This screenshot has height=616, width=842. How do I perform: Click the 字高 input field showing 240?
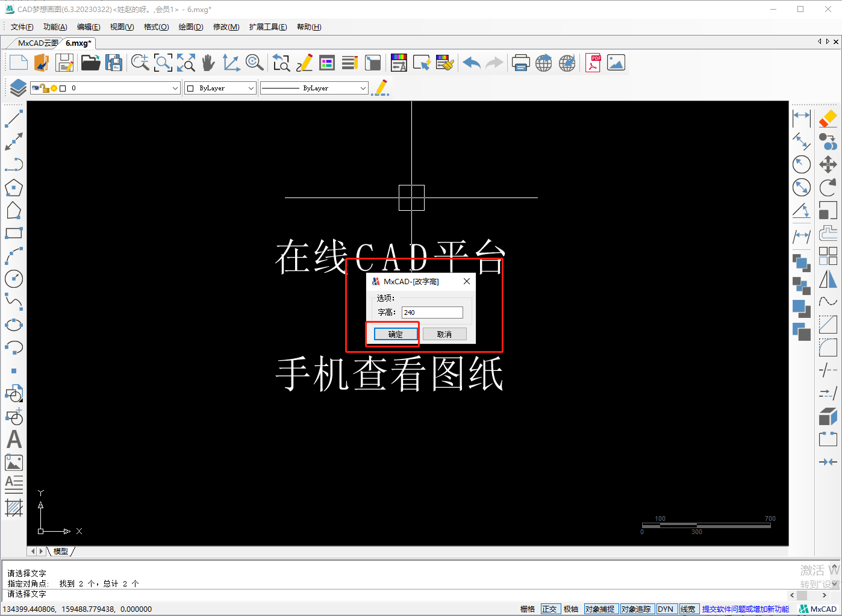tap(432, 312)
